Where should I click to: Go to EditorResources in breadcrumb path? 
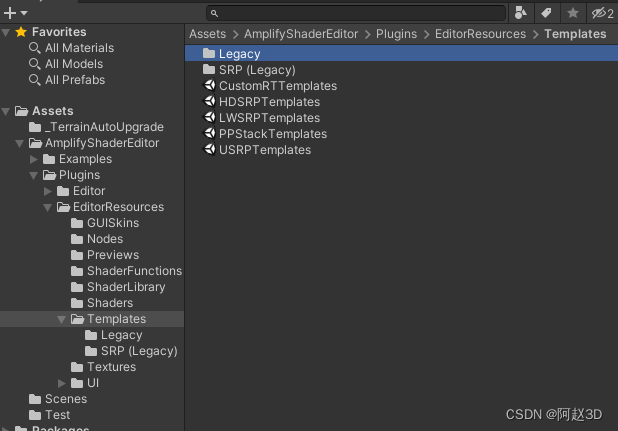coord(480,34)
